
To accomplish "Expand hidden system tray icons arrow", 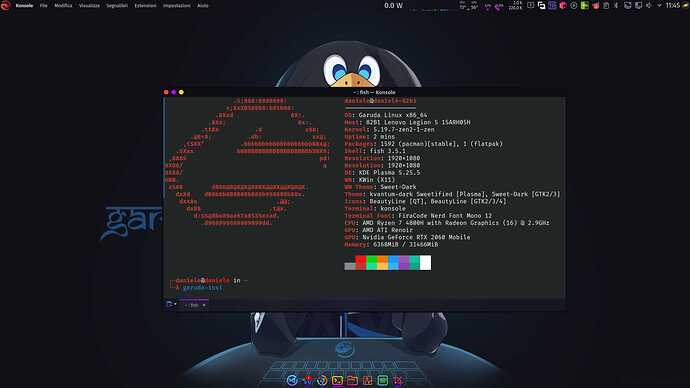I will tap(659, 6).
